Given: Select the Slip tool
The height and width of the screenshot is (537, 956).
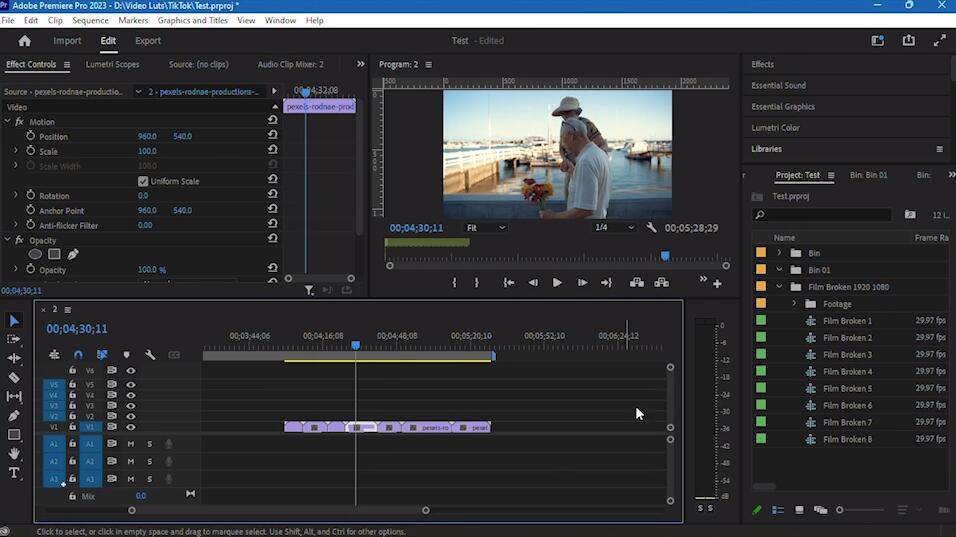Looking at the screenshot, I should point(14,396).
